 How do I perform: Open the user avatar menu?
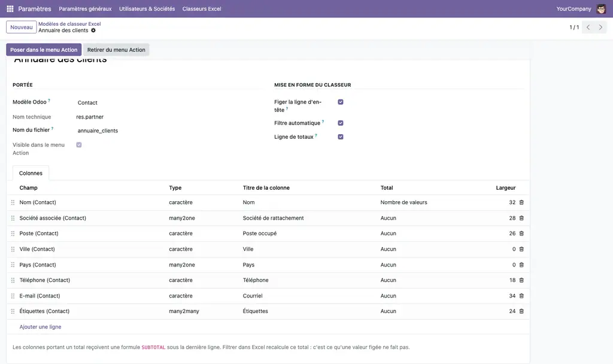tap(601, 8)
